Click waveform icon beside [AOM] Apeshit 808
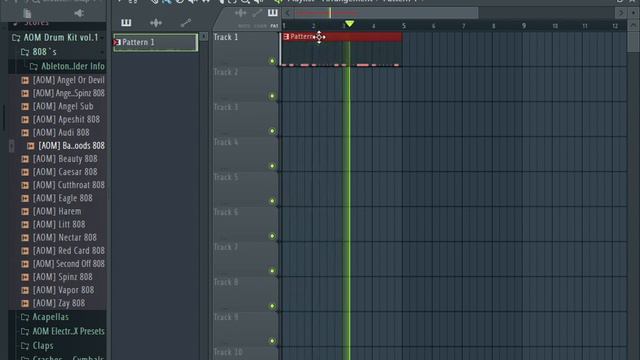Viewport: 640px width, 360px height. [x=25, y=120]
